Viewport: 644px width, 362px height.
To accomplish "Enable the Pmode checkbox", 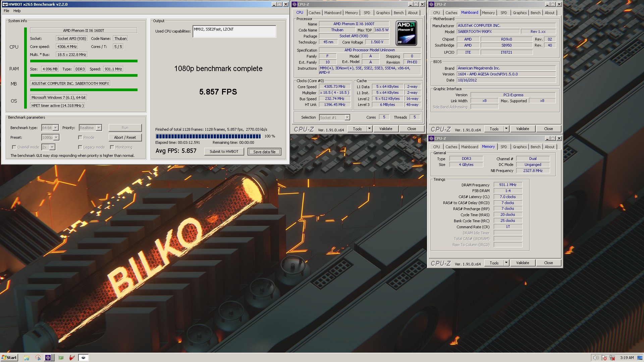I will tap(80, 137).
